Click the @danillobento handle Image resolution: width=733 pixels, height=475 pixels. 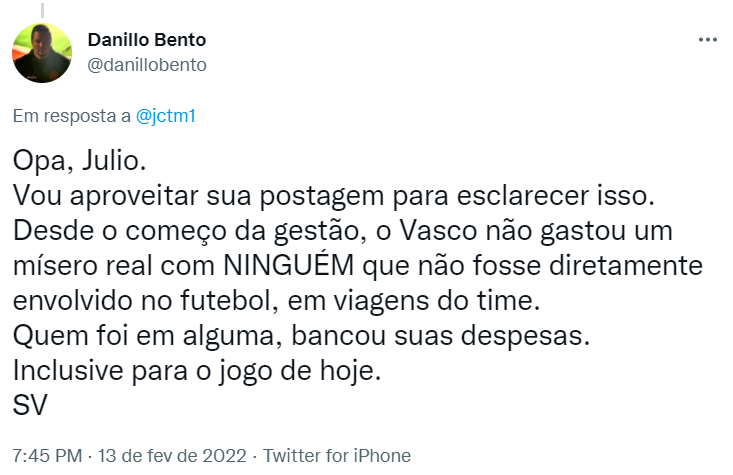click(148, 65)
